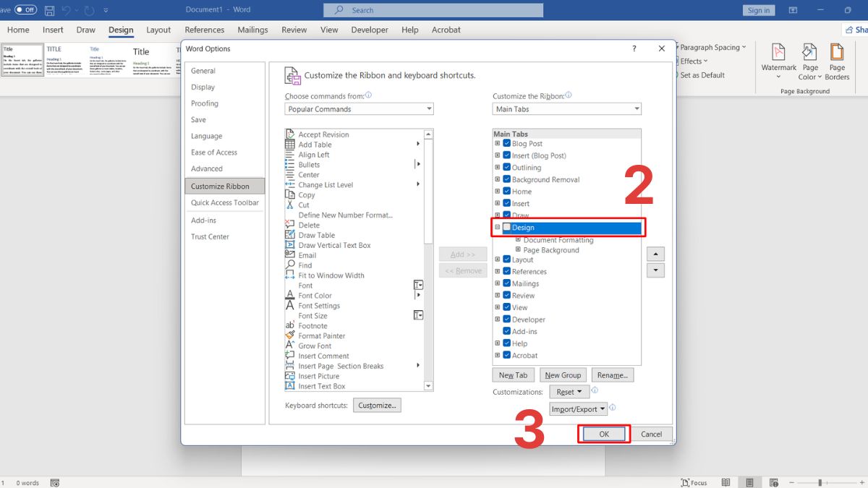The width and height of the screenshot is (868, 488).
Task: Click the Move Up arrow button
Action: pyautogui.click(x=655, y=254)
